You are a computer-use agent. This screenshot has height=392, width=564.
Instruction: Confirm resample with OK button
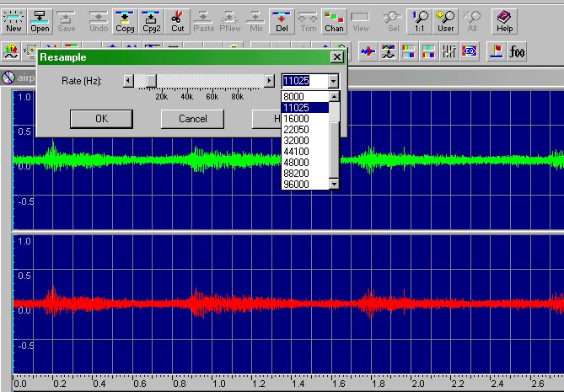(x=101, y=119)
